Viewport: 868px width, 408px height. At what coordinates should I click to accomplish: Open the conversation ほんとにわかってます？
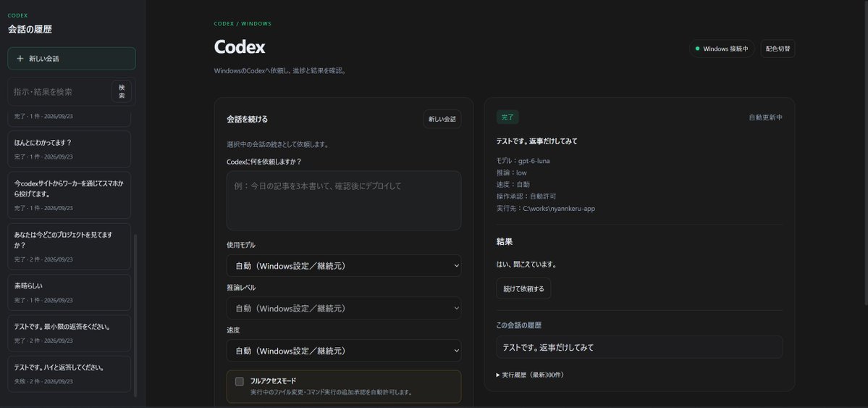coord(69,149)
